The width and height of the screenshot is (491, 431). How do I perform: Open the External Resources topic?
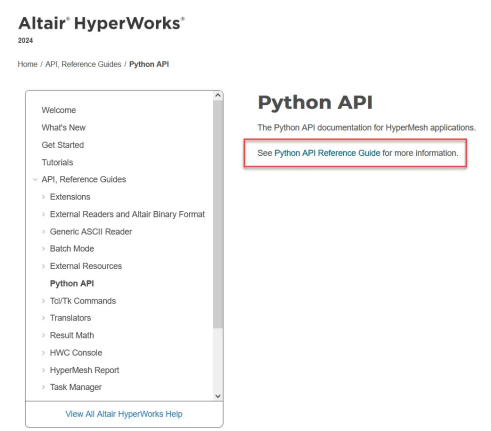[x=86, y=266]
